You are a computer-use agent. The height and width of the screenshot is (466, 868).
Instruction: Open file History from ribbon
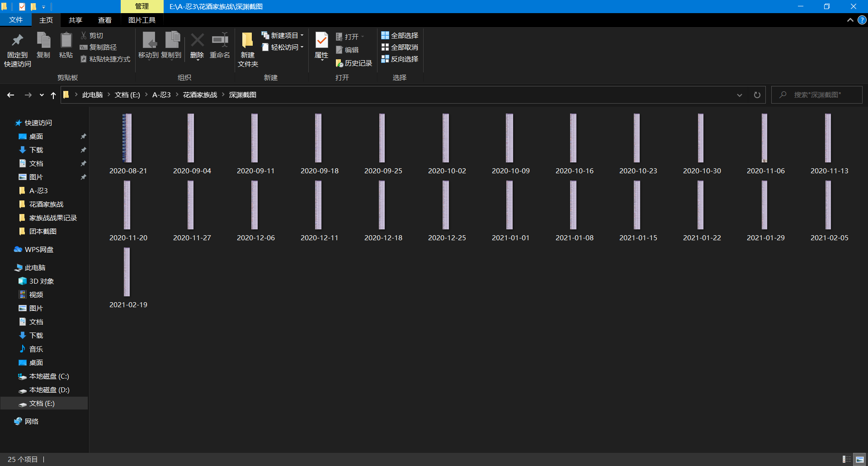[x=354, y=63]
